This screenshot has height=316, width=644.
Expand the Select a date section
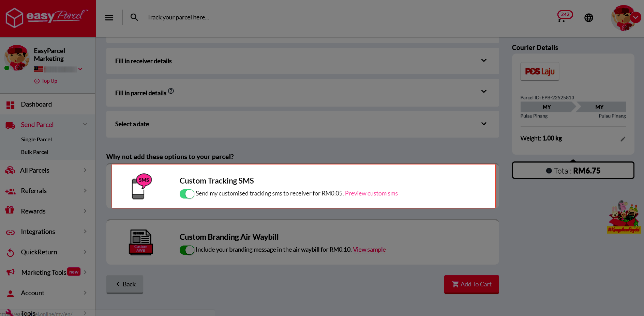[484, 124]
